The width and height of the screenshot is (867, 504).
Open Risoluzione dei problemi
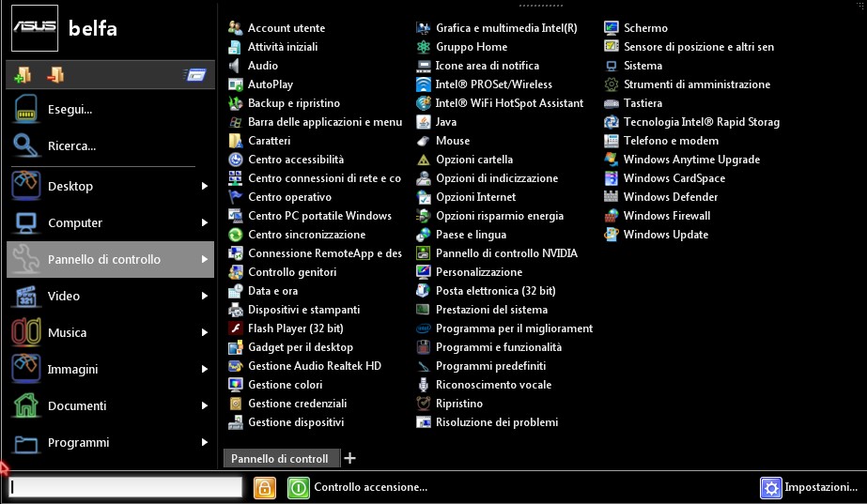488,422
